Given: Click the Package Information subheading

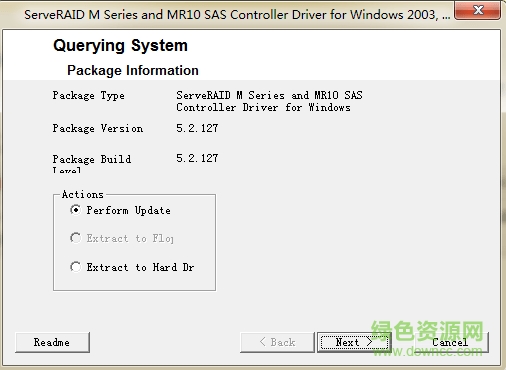Looking at the screenshot, I should pos(133,70).
